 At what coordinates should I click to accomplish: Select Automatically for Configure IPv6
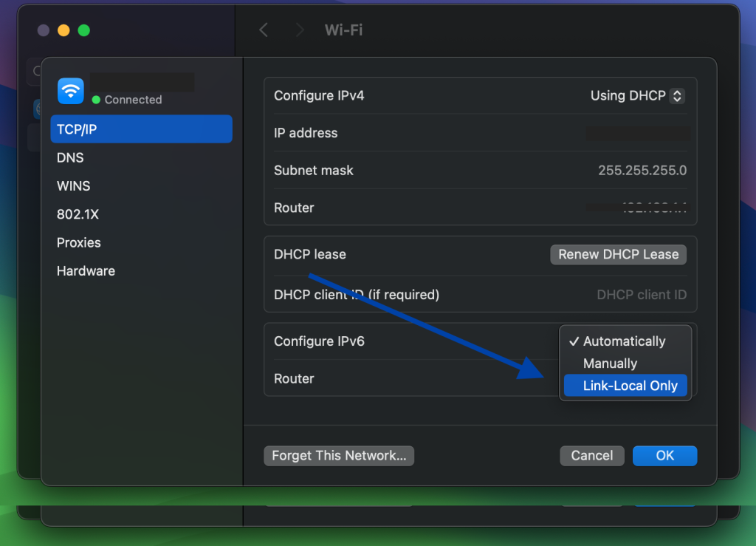click(625, 341)
